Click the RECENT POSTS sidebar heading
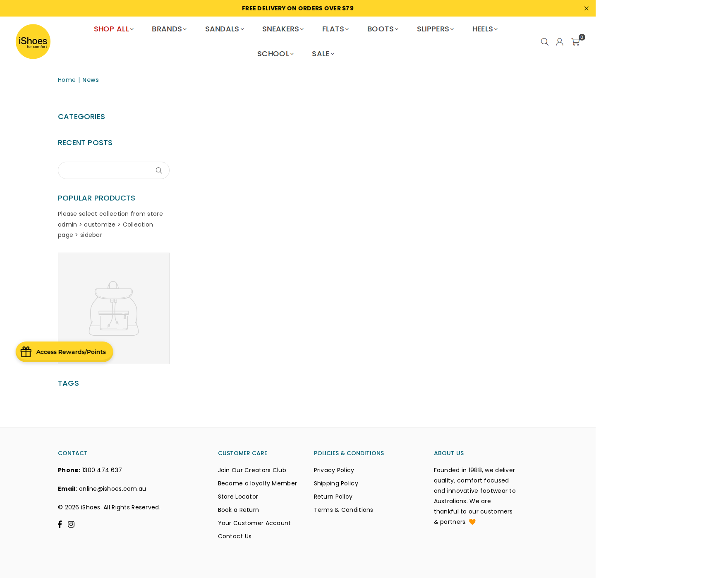Viewport: 728px width, 578px height. (85, 143)
